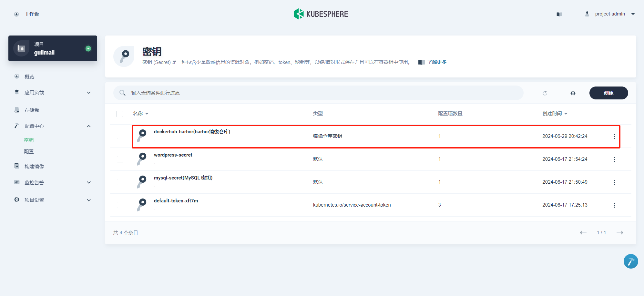Open the 了解更多 link
Screen dimensions: 644x296
pyautogui.click(x=437, y=62)
